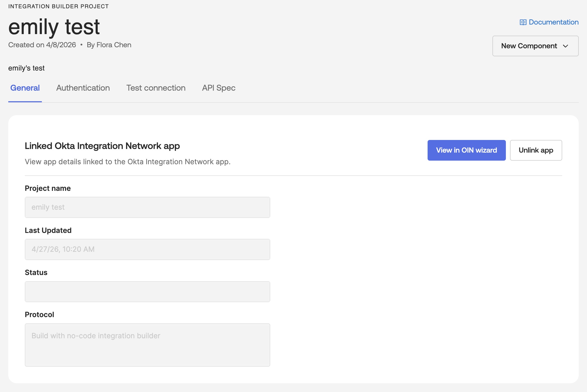The image size is (587, 392).
Task: Open the Test connection tab
Action: pos(156,88)
